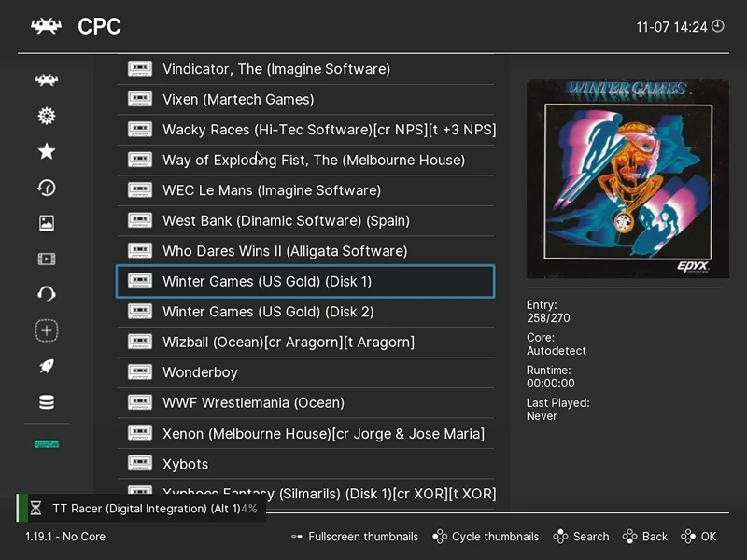Select Winter Games (US Gold) (Disk 2)
747x560 pixels.
tap(305, 312)
